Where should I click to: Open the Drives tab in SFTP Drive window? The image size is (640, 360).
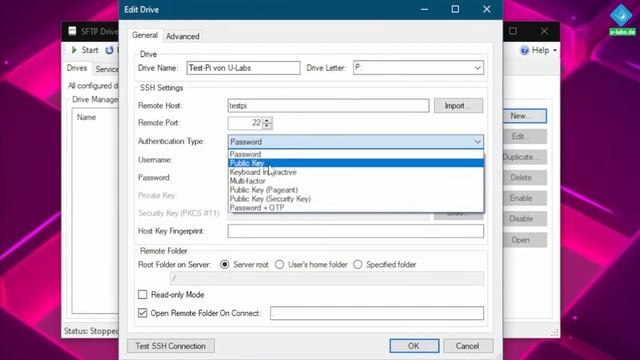(77, 68)
